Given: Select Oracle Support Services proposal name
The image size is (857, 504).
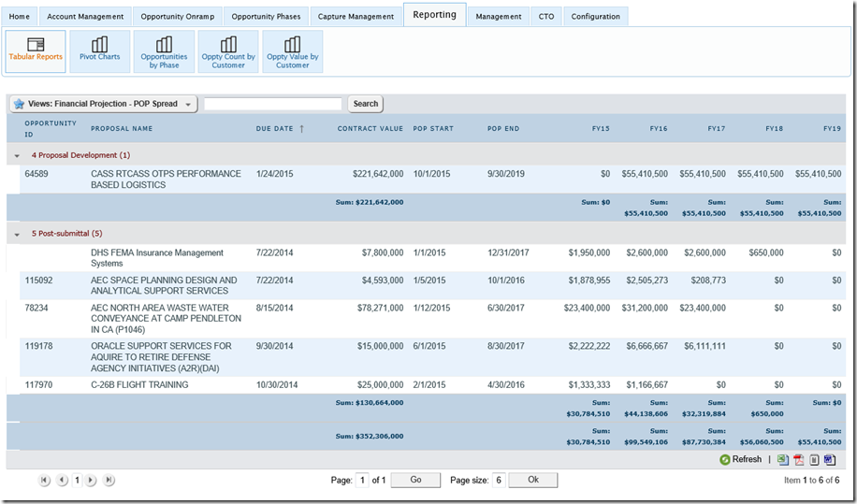Looking at the screenshot, I should click(161, 357).
